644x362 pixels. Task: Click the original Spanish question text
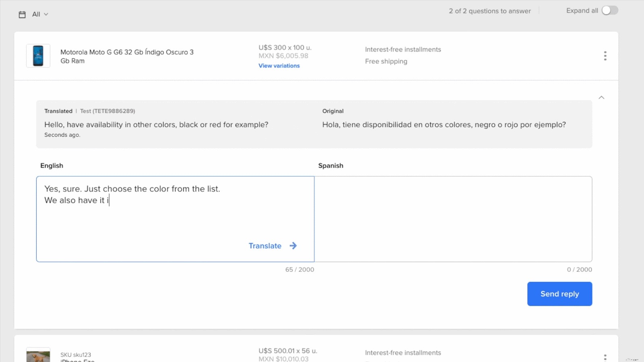point(444,125)
